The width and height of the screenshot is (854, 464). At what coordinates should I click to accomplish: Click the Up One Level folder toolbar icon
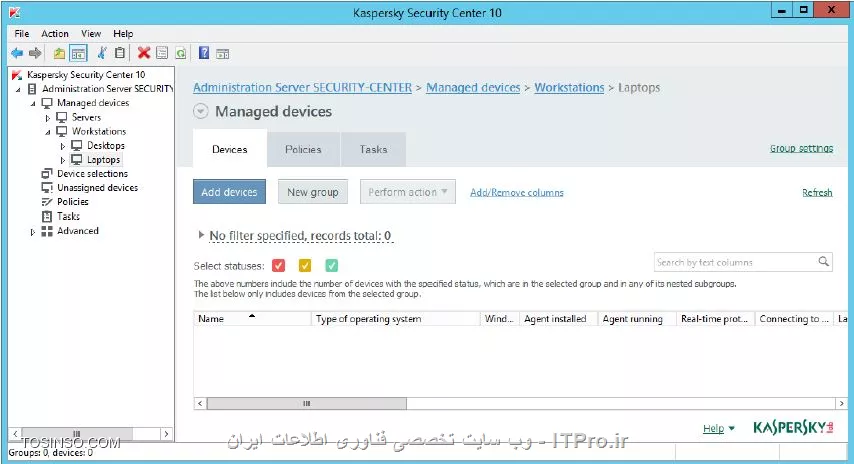59,53
